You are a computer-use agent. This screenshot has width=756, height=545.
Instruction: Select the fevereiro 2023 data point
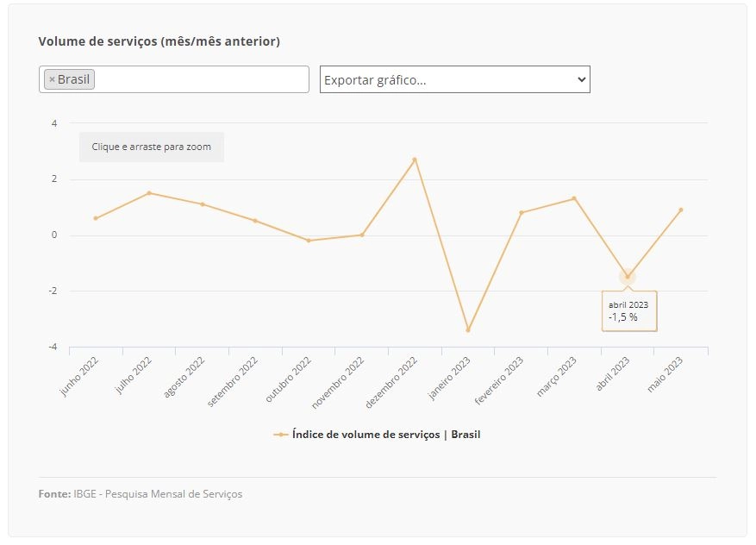522,213
